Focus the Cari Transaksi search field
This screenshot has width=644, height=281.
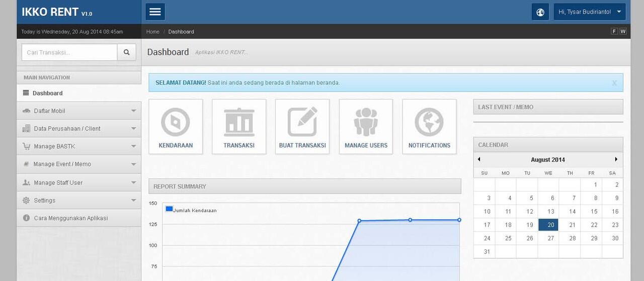click(69, 52)
